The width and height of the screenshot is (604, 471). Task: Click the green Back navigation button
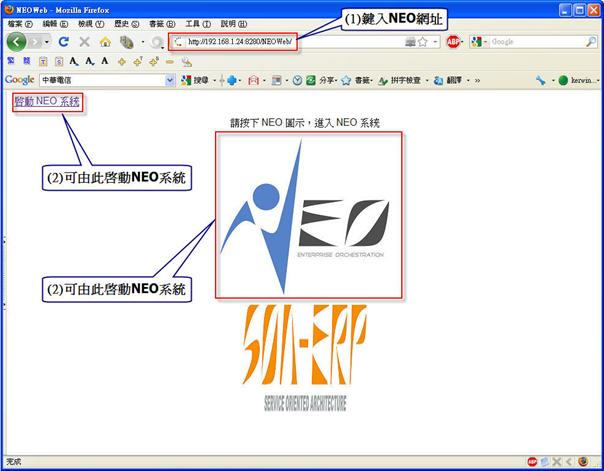(17, 42)
